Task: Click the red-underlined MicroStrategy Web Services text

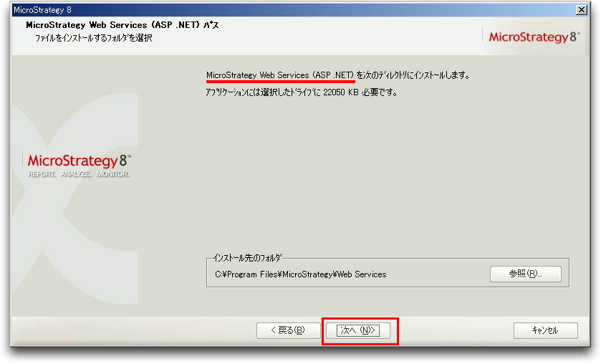Action: (x=280, y=75)
